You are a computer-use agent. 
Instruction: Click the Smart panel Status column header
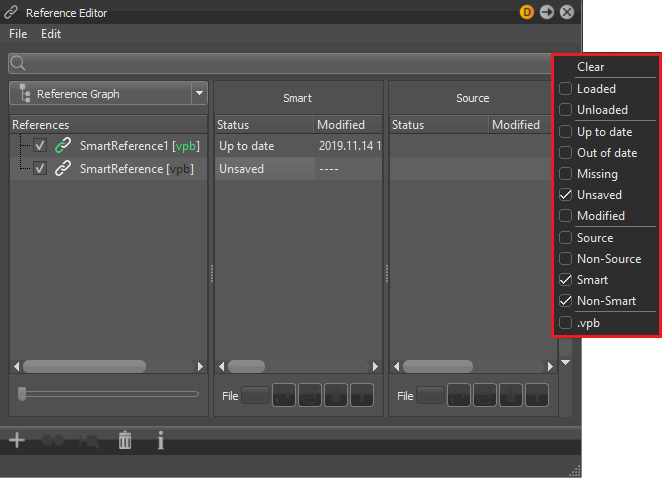264,125
